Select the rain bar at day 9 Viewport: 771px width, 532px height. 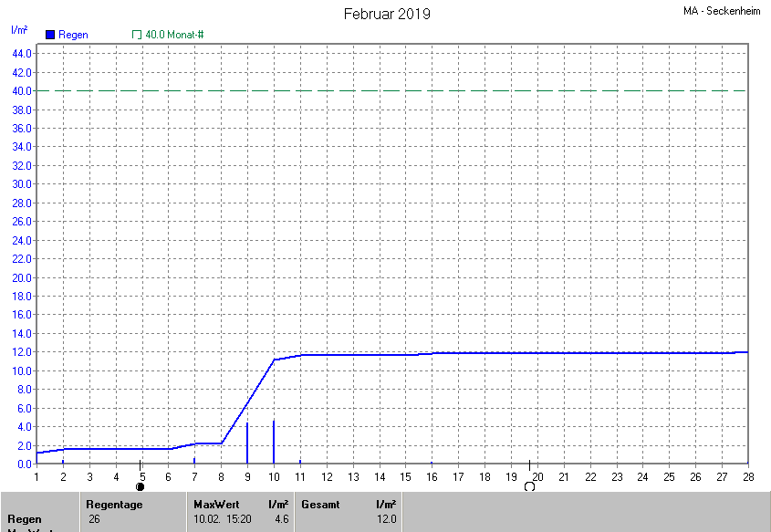coord(247,443)
